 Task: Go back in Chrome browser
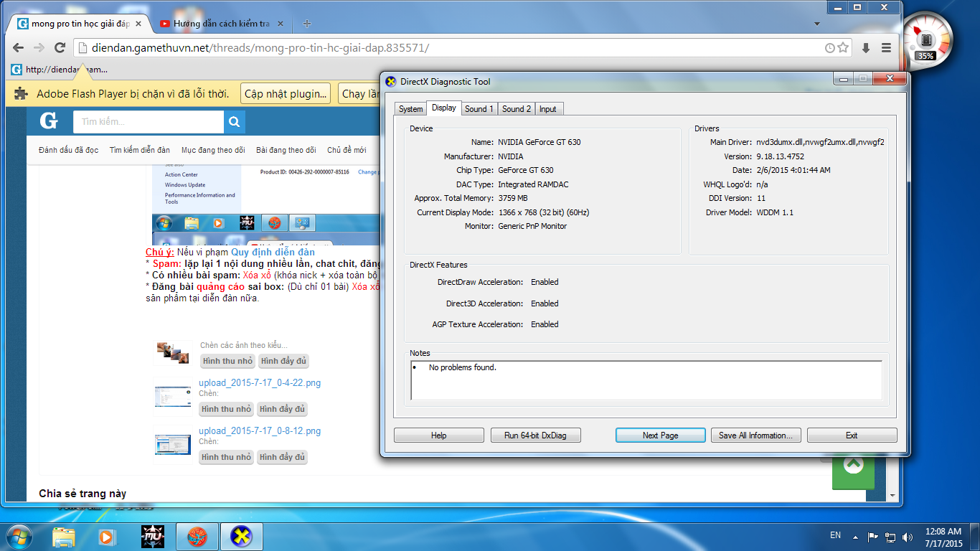[x=19, y=47]
